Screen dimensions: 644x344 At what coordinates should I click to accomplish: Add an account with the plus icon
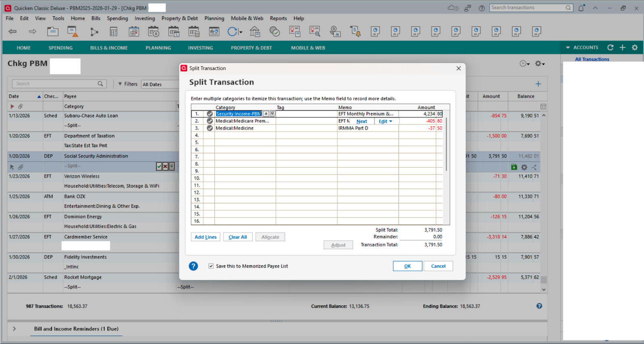[623, 47]
